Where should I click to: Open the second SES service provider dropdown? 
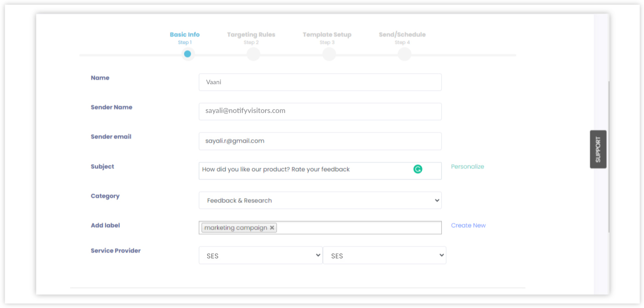[x=384, y=256]
